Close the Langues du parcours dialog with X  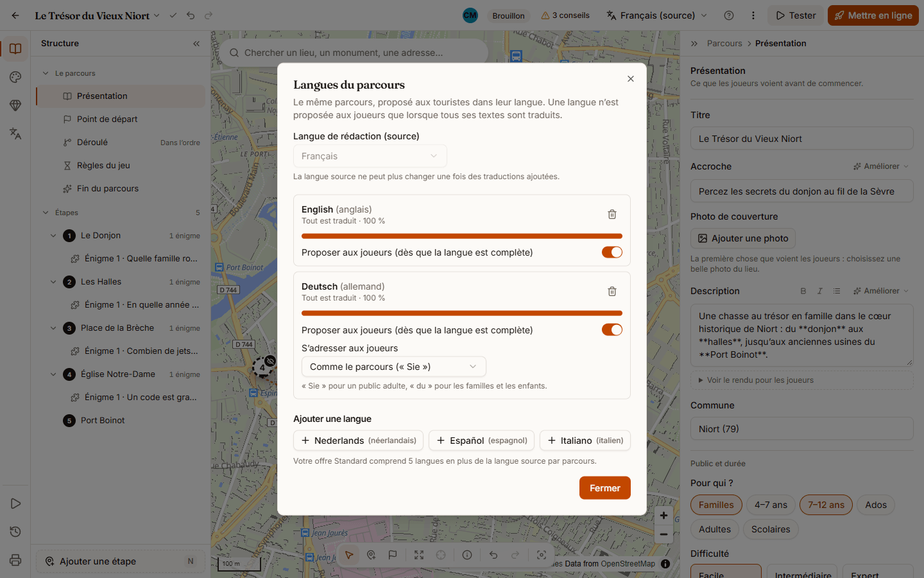point(631,78)
